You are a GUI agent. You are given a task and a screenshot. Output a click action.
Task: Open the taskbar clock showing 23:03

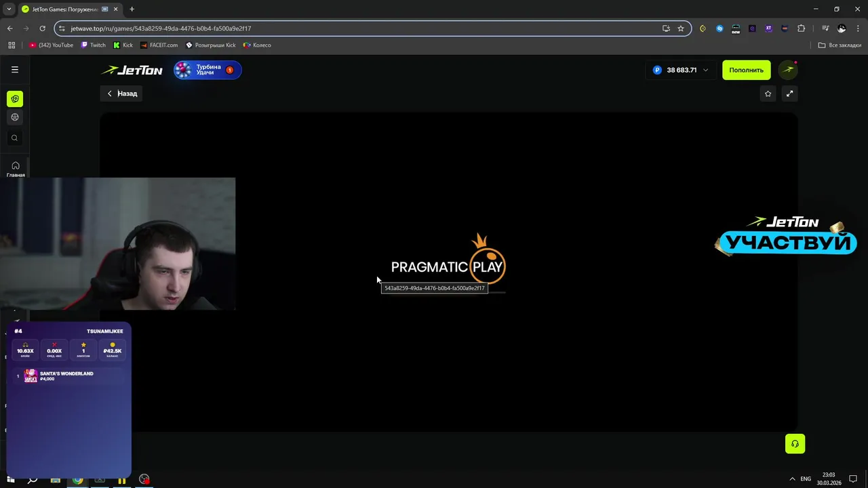click(x=829, y=479)
